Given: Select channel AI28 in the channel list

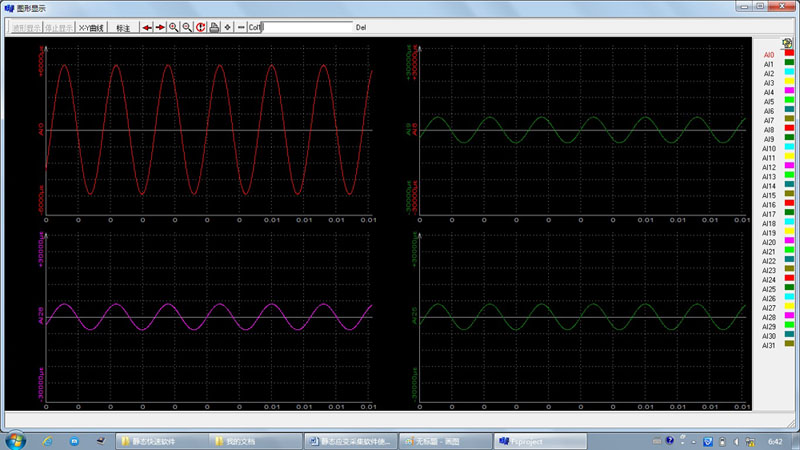Looking at the screenshot, I should [x=769, y=317].
